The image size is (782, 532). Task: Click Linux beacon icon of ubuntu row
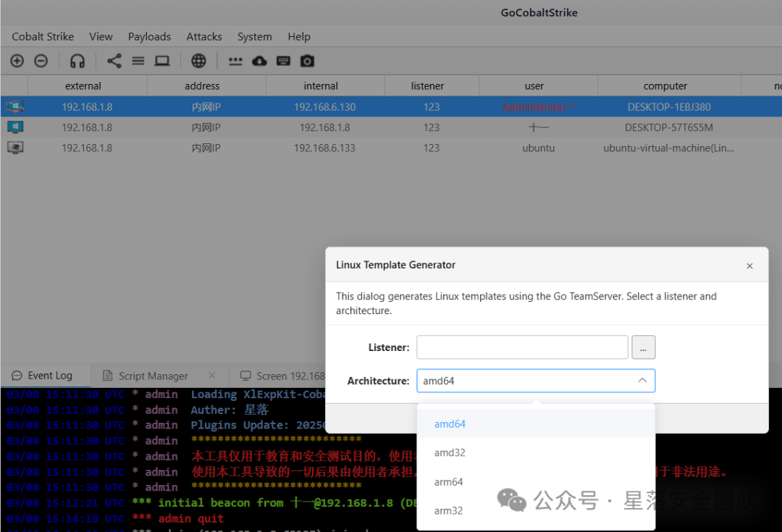[x=15, y=148]
